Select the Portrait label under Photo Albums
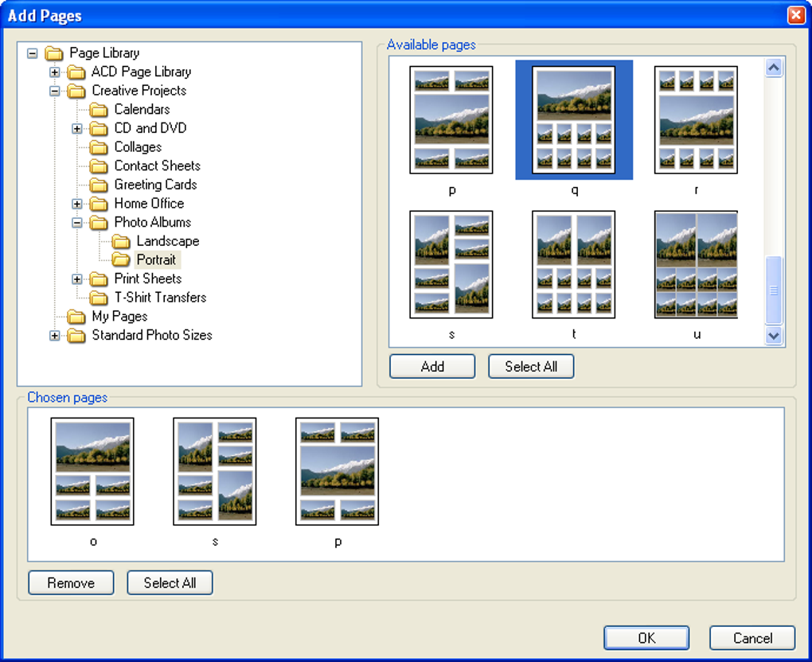Image resolution: width=812 pixels, height=662 pixels. 156,259
